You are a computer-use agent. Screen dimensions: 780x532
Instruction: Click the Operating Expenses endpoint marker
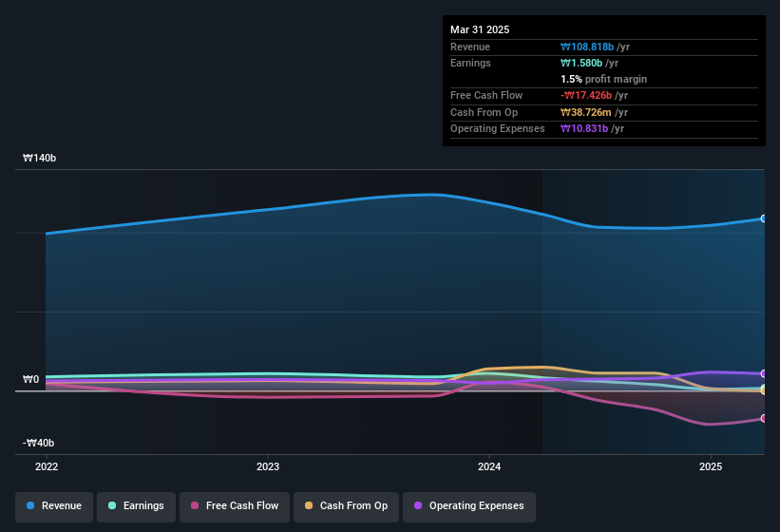764,374
